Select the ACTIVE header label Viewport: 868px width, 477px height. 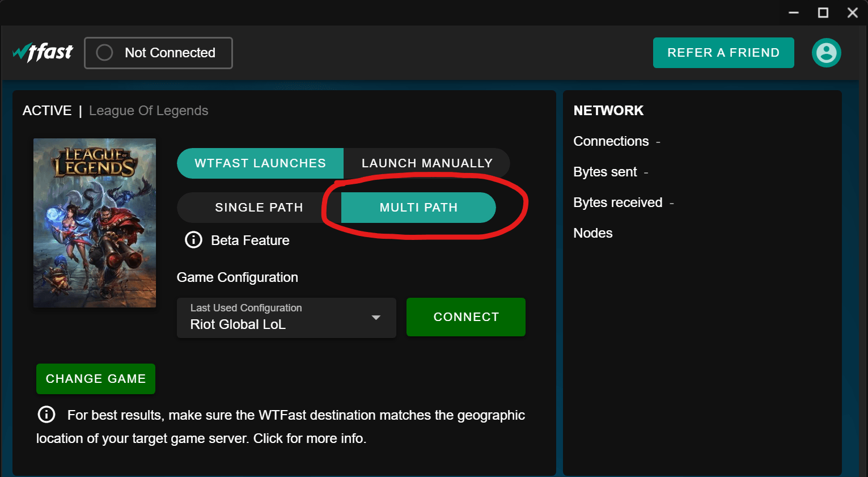pyautogui.click(x=47, y=110)
